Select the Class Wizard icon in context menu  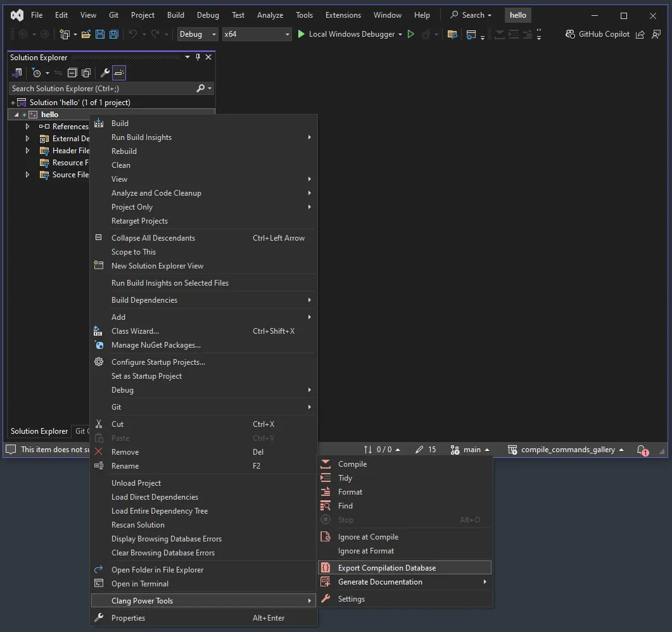pyautogui.click(x=98, y=331)
